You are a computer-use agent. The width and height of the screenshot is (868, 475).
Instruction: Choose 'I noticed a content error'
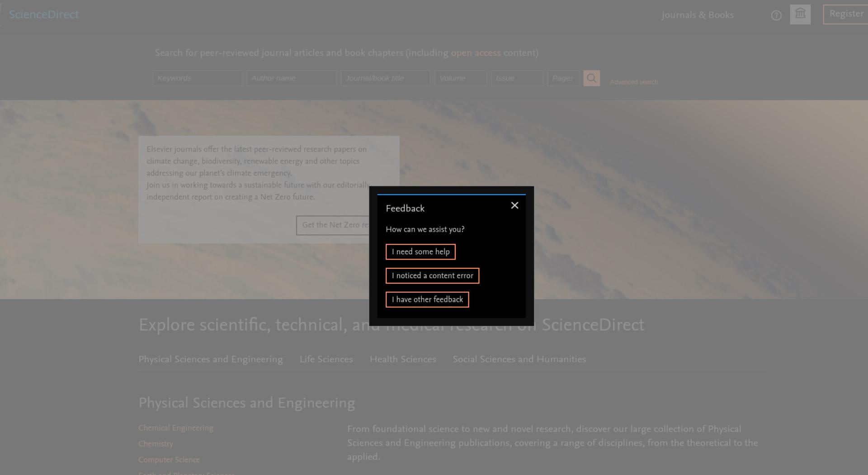point(432,276)
